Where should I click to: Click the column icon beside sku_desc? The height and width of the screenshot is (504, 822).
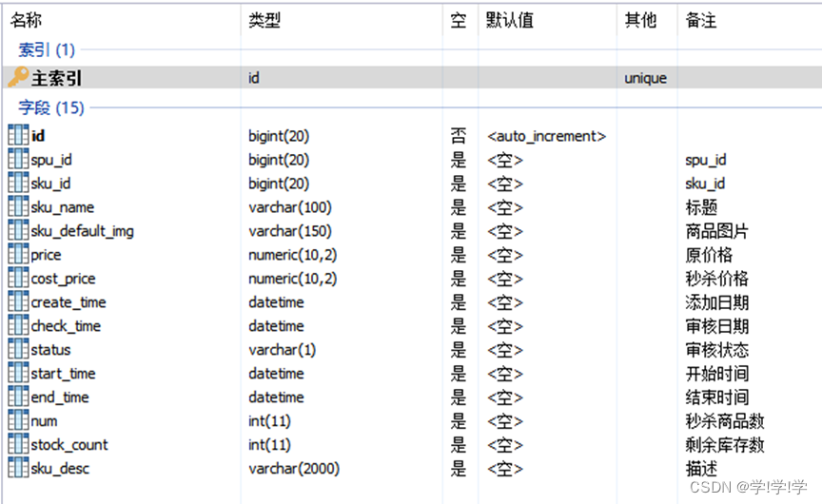coord(18,468)
